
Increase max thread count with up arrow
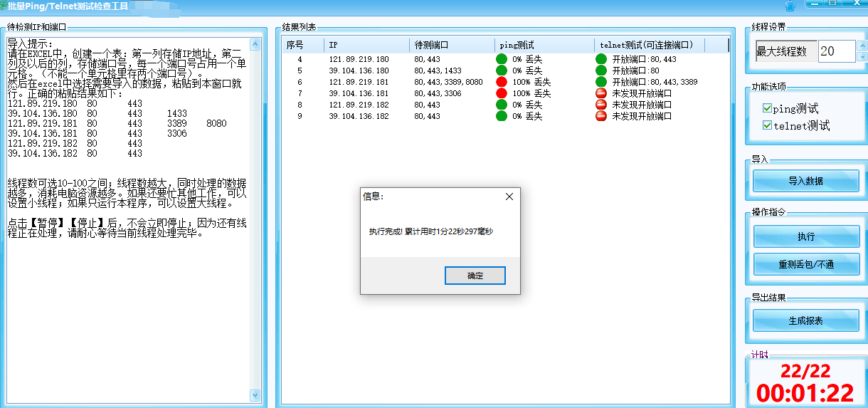pyautogui.click(x=862, y=46)
